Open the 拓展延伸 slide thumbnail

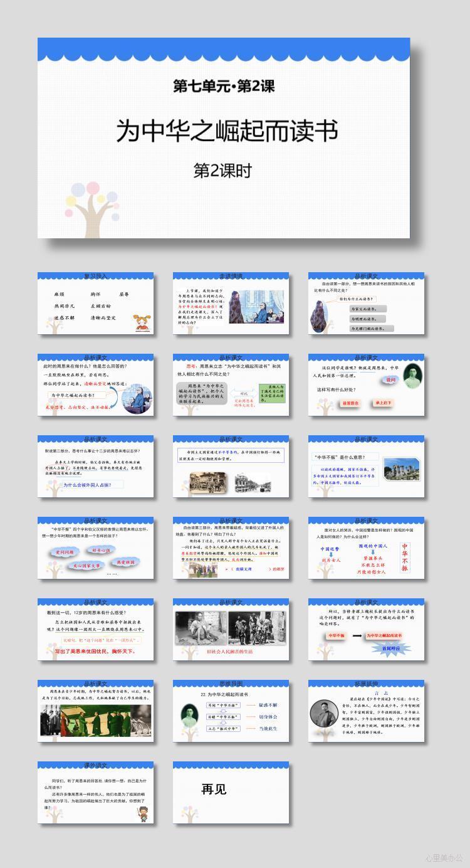366,711
